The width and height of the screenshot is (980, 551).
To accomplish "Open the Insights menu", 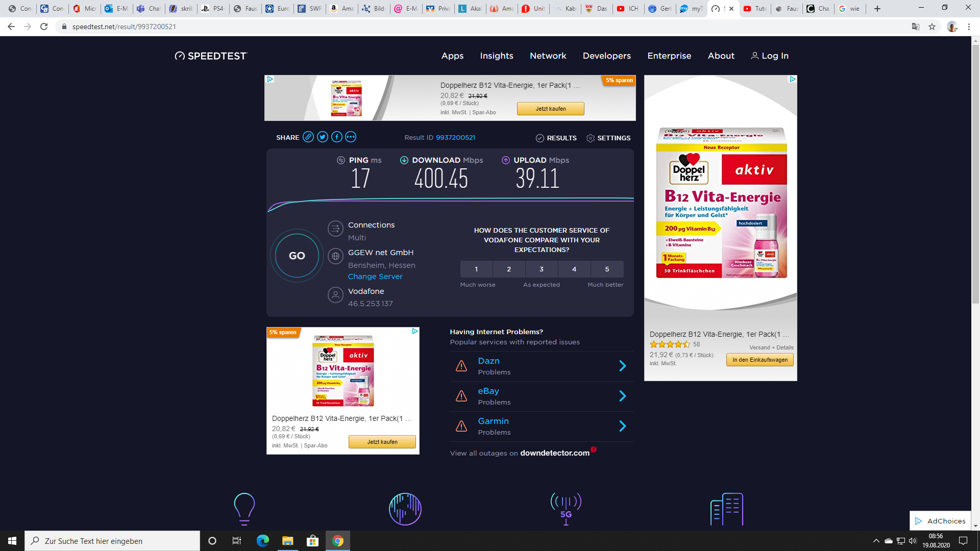I will pos(496,56).
